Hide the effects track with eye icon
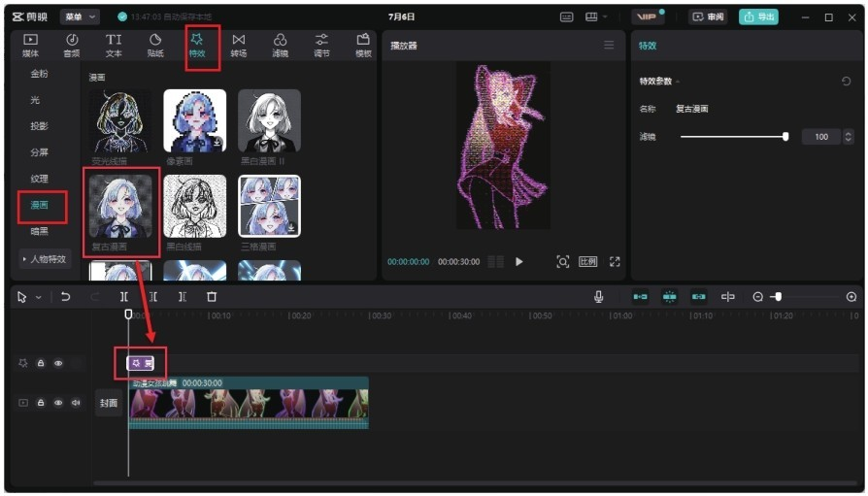The width and height of the screenshot is (868, 496). [58, 363]
